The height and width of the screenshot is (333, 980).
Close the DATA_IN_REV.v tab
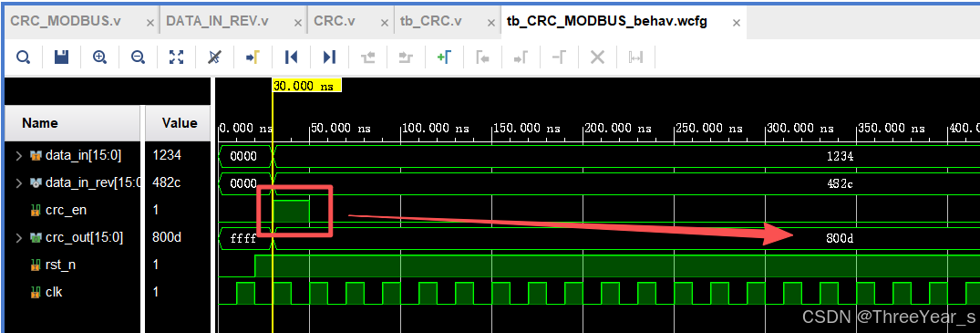pyautogui.click(x=297, y=23)
